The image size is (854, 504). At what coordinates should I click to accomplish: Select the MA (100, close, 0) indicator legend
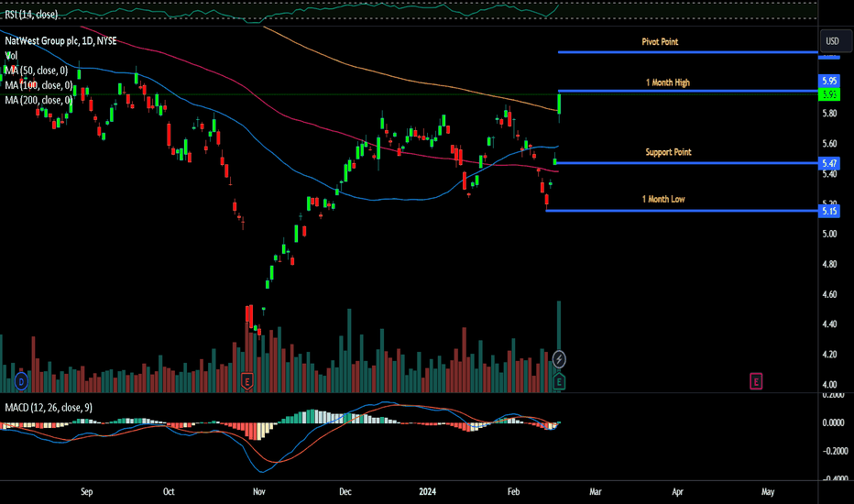coord(38,85)
